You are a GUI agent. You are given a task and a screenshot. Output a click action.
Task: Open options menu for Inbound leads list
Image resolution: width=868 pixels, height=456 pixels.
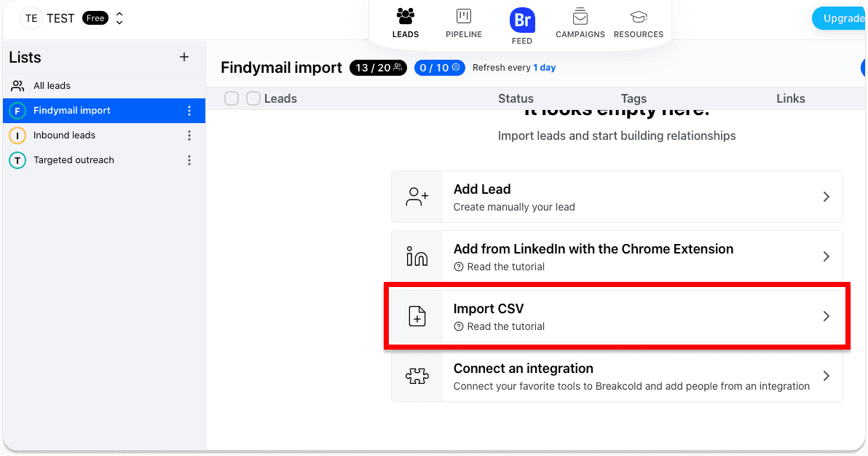pos(189,135)
